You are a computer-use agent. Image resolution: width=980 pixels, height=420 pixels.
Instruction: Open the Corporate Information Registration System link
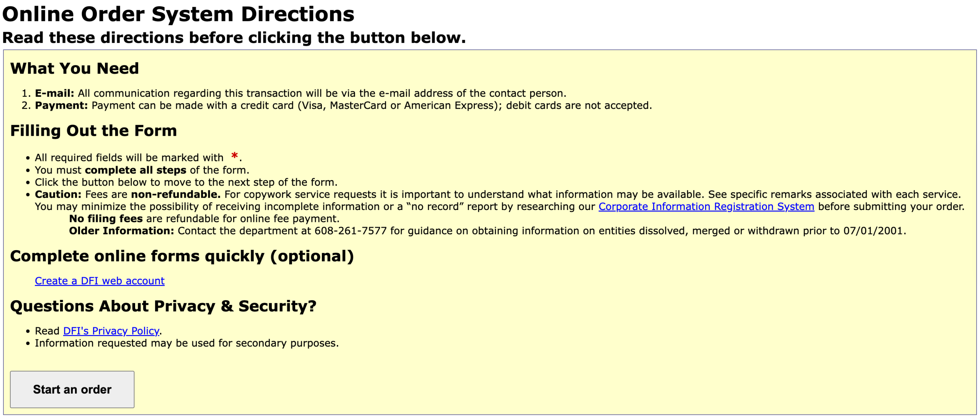[706, 207]
